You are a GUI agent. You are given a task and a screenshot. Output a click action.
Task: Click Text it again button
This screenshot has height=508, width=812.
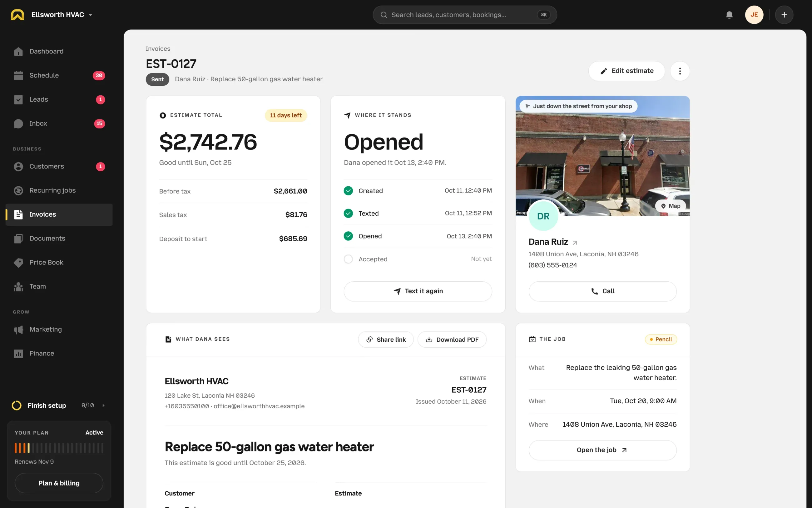tap(418, 291)
